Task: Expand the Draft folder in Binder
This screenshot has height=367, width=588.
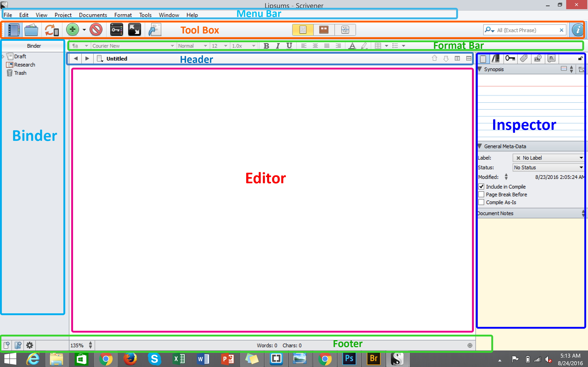Action: pos(3,57)
